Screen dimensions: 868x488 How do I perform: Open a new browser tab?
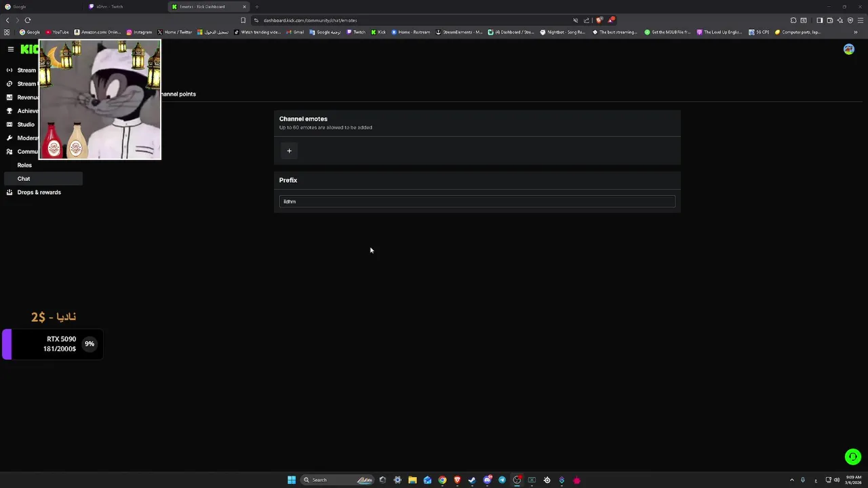257,7
